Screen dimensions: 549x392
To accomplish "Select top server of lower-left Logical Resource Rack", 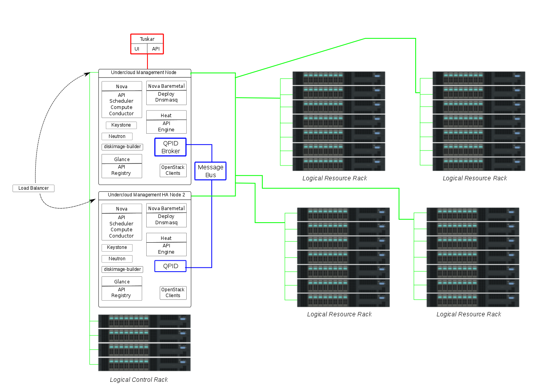I will point(344,214).
